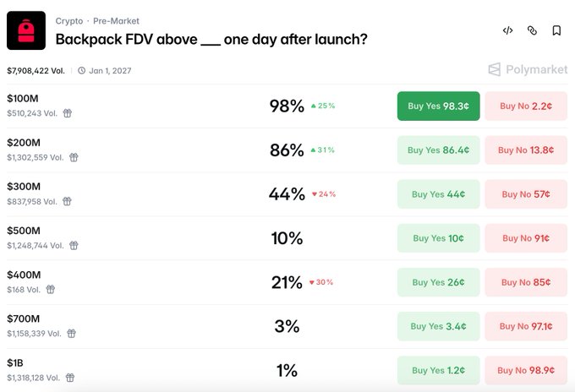Expand the $700M outcome row
The height and width of the screenshot is (392, 575).
coord(169,325)
